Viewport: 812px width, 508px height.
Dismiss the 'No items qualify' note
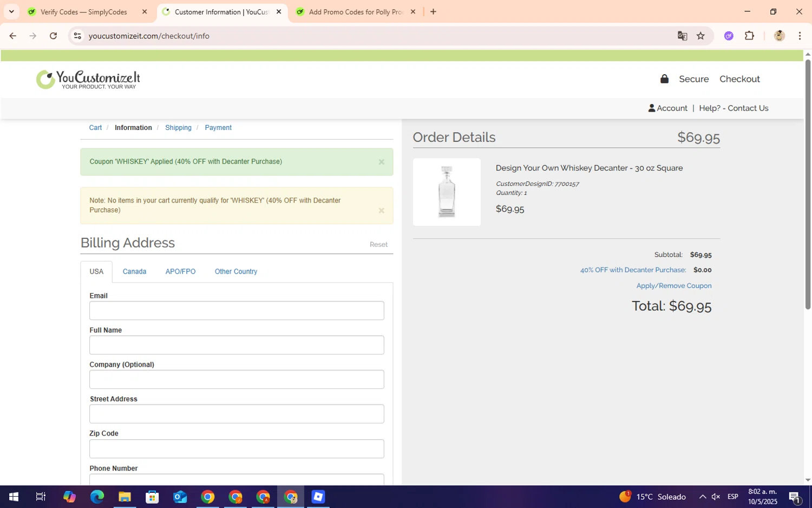tap(381, 210)
